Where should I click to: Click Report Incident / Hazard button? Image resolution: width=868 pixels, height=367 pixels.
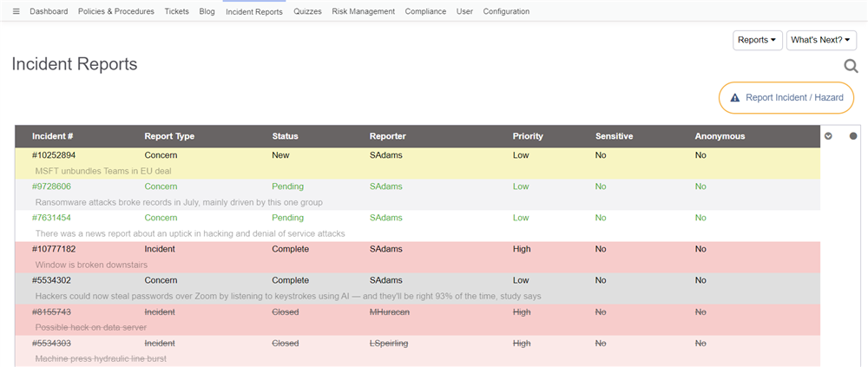coord(786,97)
